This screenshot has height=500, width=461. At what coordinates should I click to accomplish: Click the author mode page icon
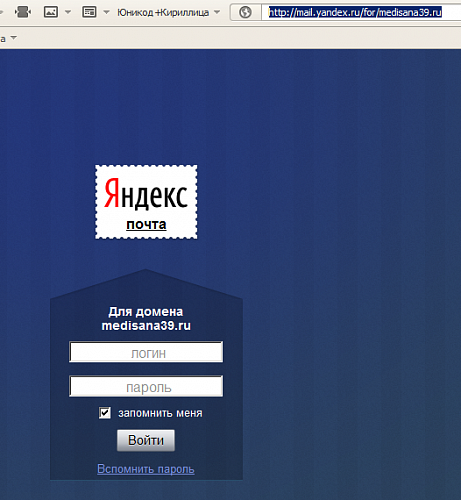[89, 12]
